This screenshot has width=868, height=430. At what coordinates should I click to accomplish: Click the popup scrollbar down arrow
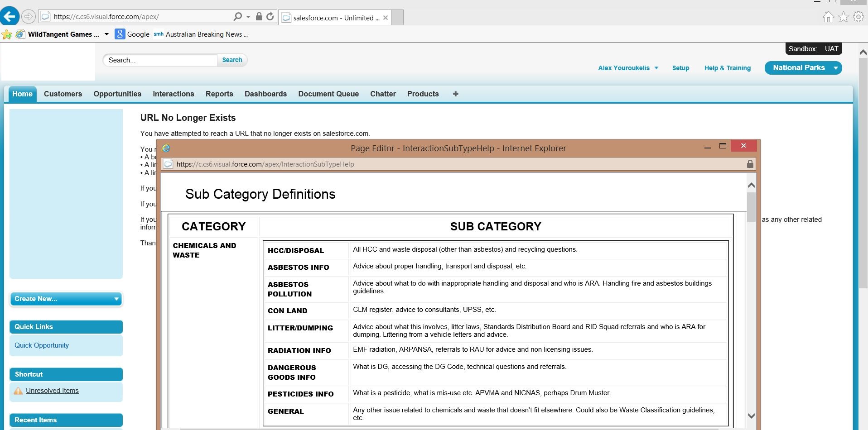tap(751, 416)
